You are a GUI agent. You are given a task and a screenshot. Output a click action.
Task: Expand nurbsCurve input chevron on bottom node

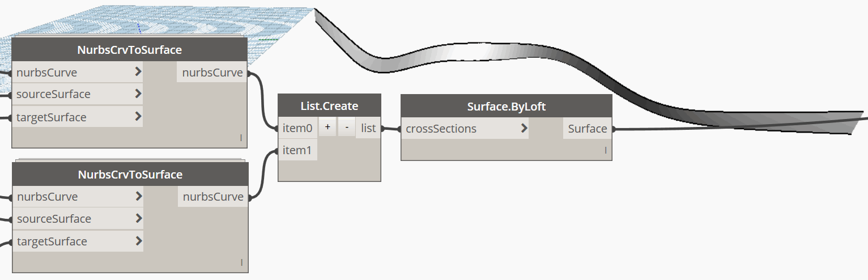tap(139, 196)
